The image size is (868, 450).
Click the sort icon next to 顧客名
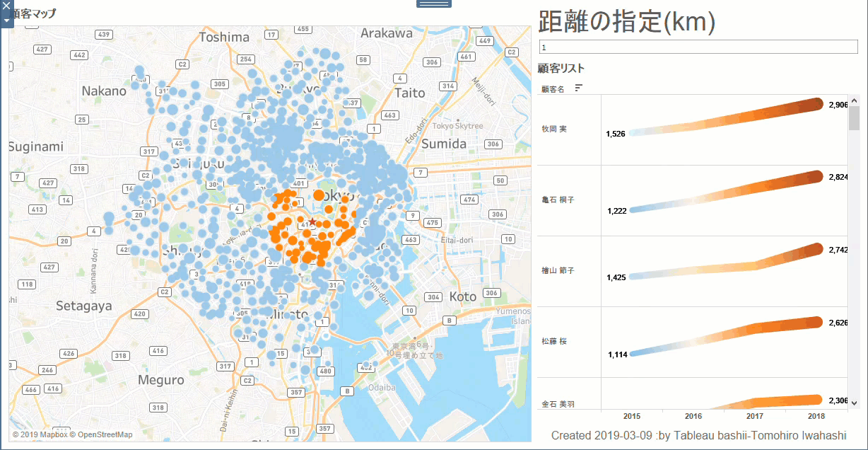(x=579, y=88)
